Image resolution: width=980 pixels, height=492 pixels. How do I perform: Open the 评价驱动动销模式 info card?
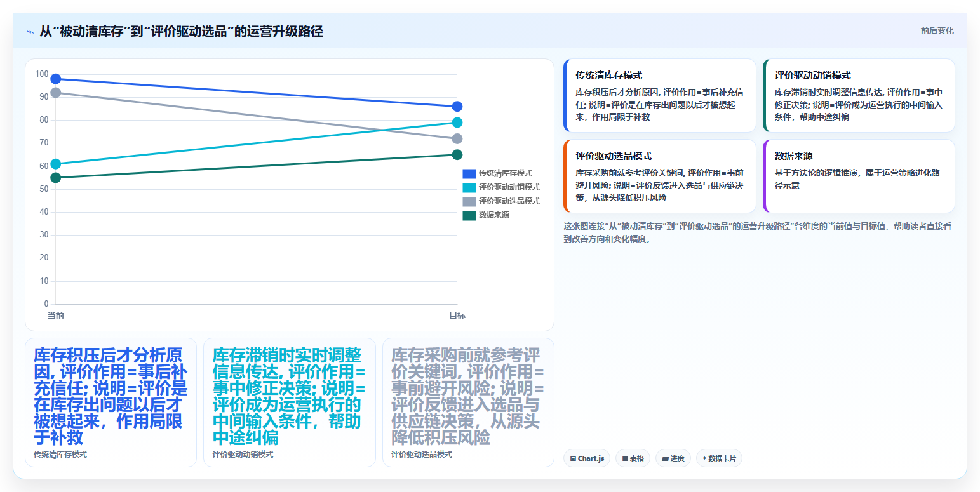(x=859, y=95)
